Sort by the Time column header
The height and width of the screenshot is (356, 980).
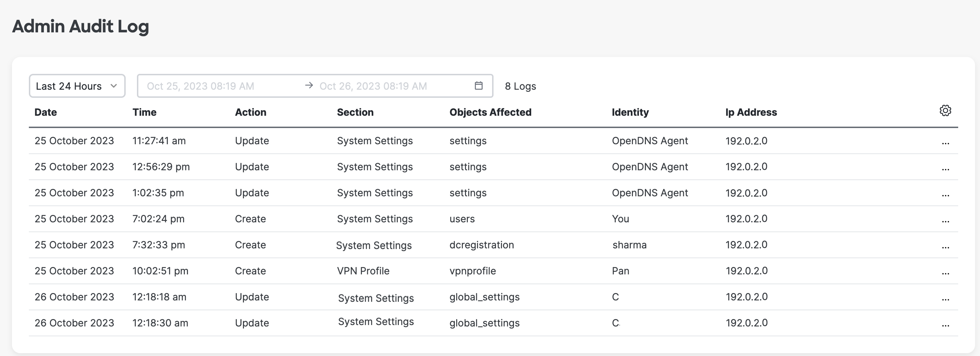145,112
